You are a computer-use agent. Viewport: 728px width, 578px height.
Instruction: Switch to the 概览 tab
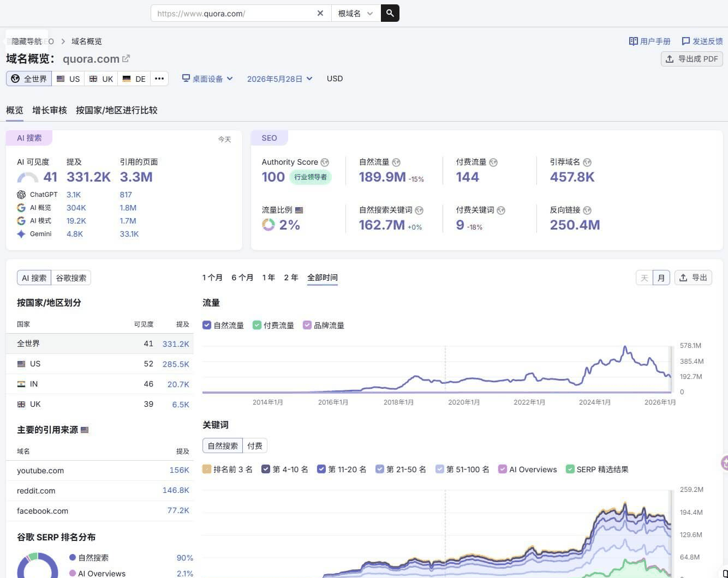click(15, 110)
